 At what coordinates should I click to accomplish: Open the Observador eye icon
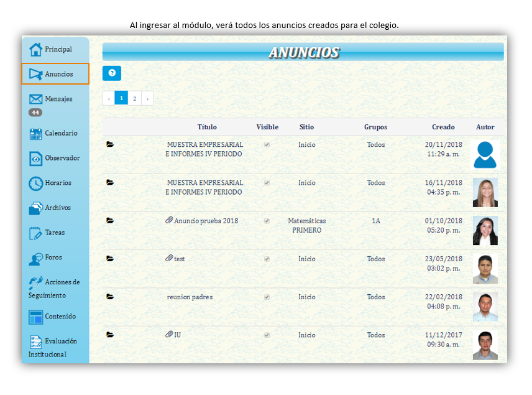[x=35, y=159]
